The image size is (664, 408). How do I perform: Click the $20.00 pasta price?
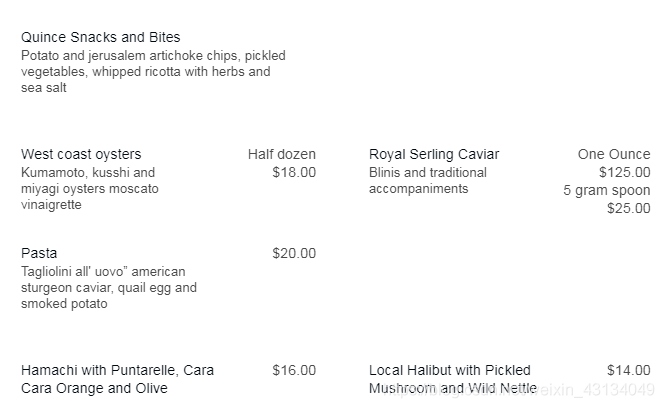click(x=294, y=253)
